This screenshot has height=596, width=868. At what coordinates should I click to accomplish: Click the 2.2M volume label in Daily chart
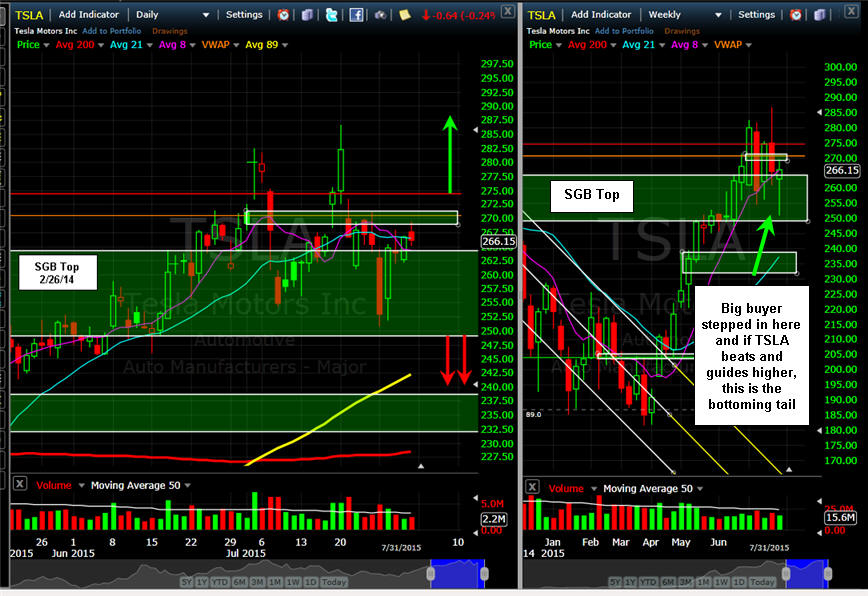pyautogui.click(x=493, y=519)
